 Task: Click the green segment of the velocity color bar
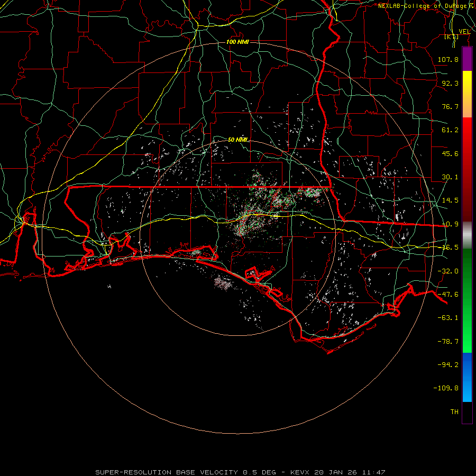pyautogui.click(x=467, y=300)
